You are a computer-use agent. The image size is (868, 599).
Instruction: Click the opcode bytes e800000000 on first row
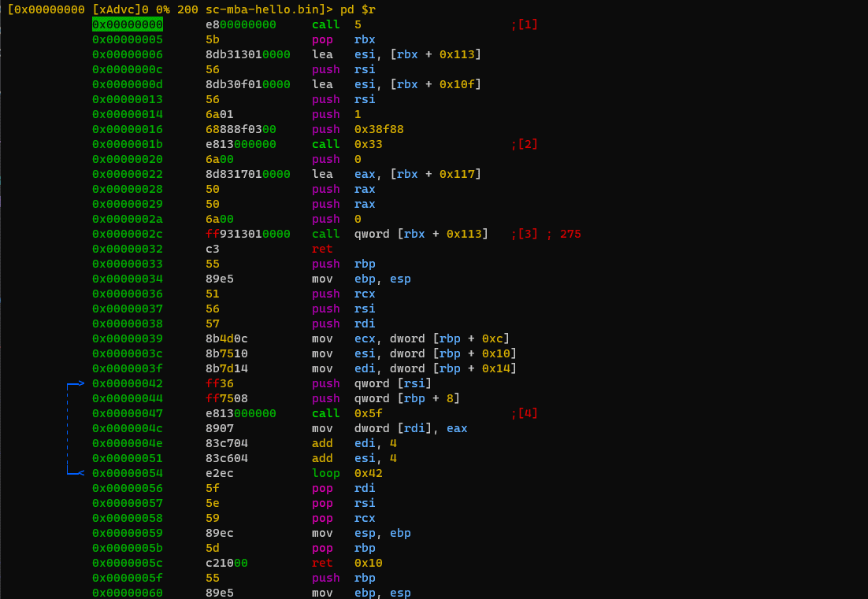[239, 24]
